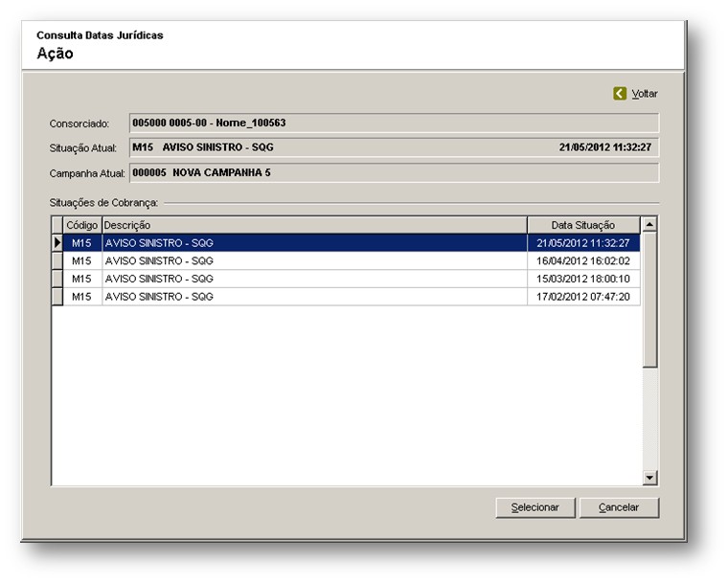728x583 pixels.
Task: Click the green Voltar back arrow icon
Action: pyautogui.click(x=620, y=93)
